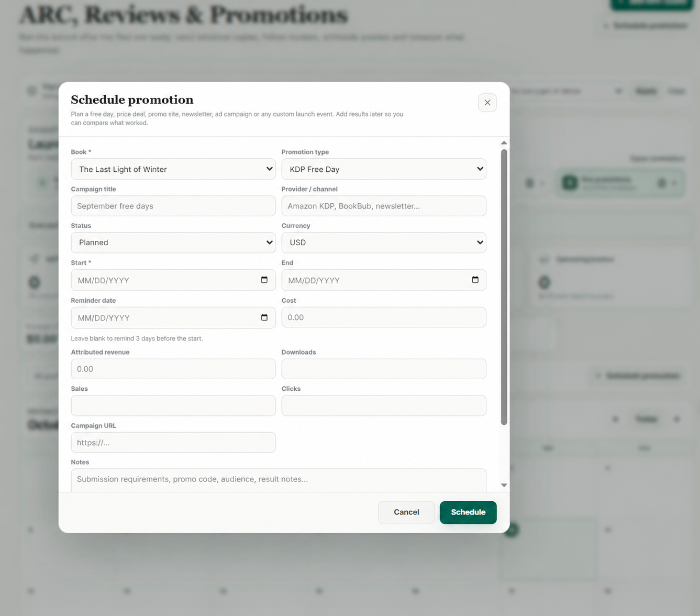Focus the Provider / channel input

tap(384, 206)
